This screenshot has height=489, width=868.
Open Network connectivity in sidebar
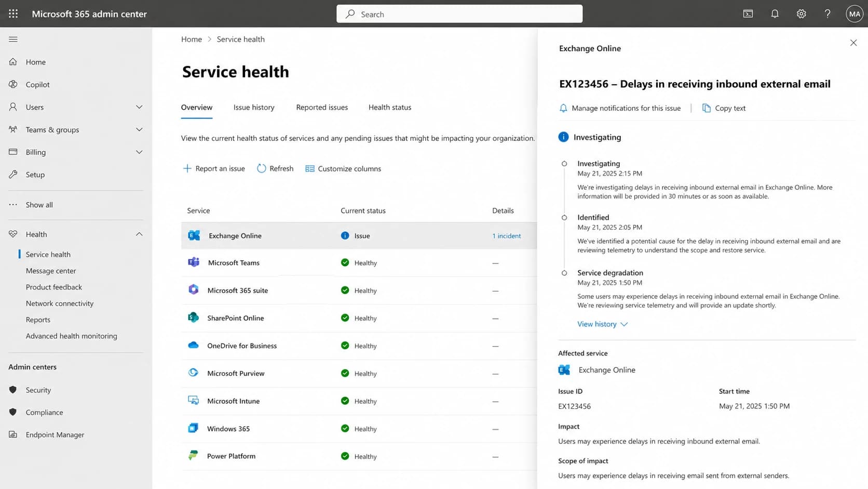tap(60, 303)
